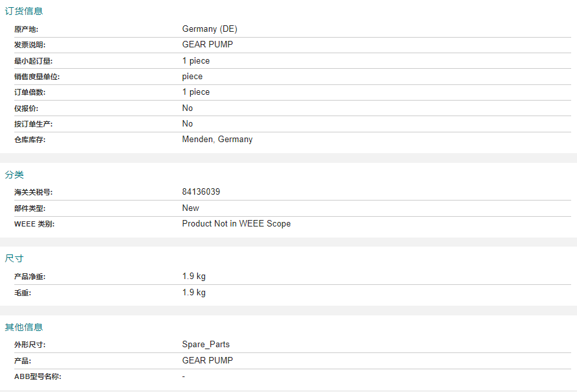Viewport: 577px width, 392px height.
Task: Click the 产品净重 1.9 kg value
Action: pyautogui.click(x=194, y=276)
